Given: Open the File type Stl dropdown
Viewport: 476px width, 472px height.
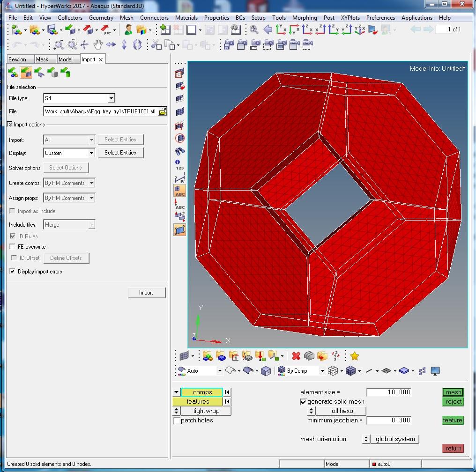Looking at the screenshot, I should (112, 98).
